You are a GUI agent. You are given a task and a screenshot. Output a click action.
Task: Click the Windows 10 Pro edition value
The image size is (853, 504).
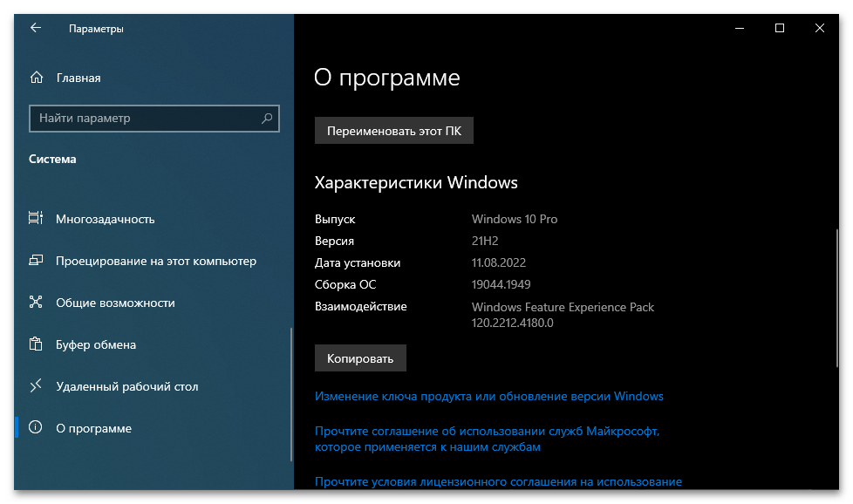(x=515, y=219)
